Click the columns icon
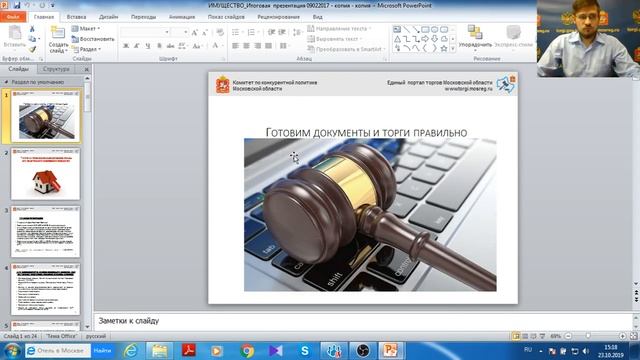The width and height of the screenshot is (640, 360). pyautogui.click(x=284, y=46)
